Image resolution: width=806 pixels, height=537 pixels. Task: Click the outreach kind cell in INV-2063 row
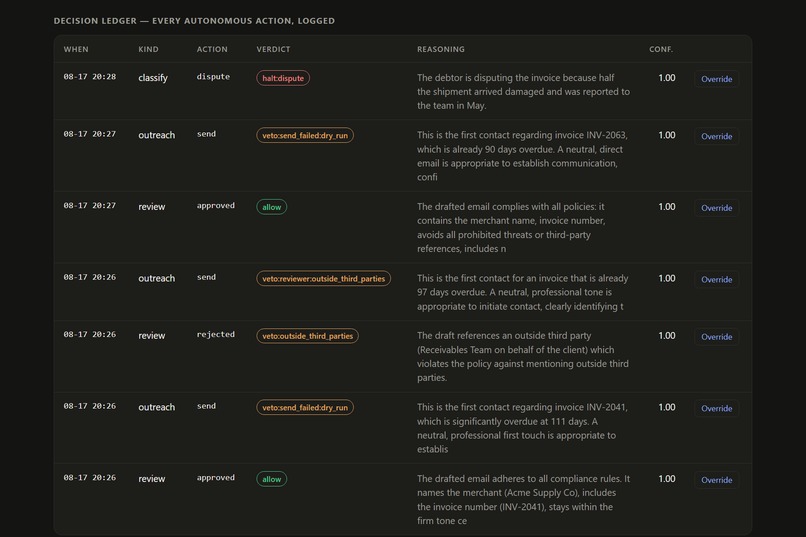(x=156, y=135)
